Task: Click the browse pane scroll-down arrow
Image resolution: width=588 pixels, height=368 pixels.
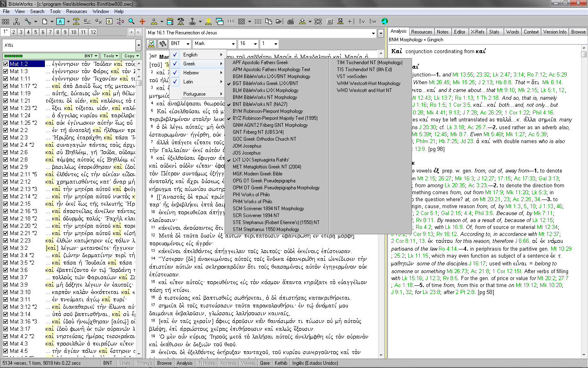Action: click(381, 355)
